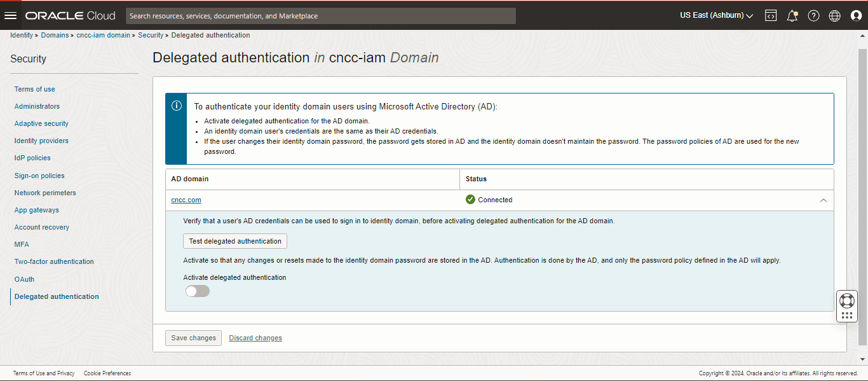View notifications via the bell icon
Image resolution: width=868 pixels, height=381 pixels.
792,15
